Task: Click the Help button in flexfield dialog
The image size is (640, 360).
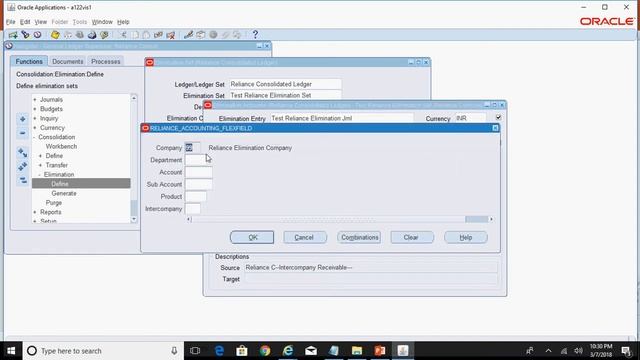Action: [x=466, y=238]
